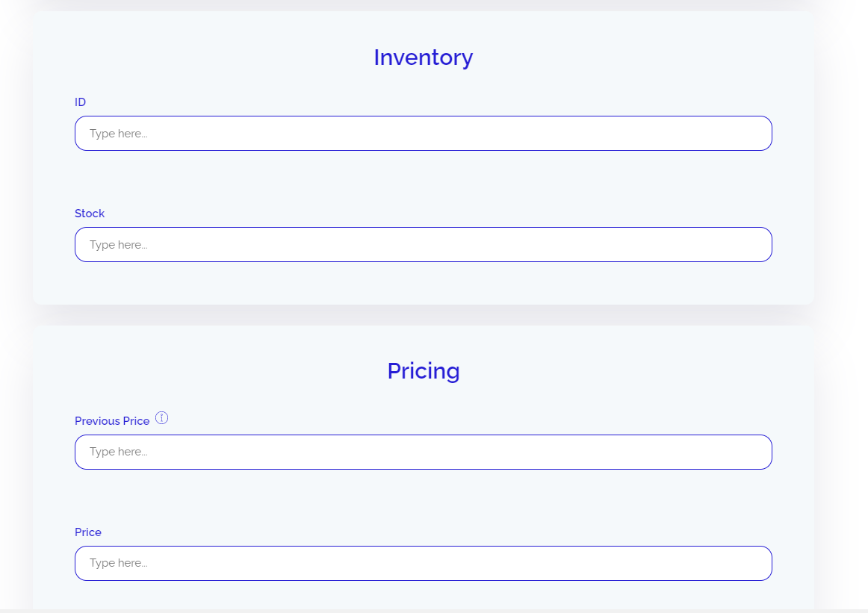Click the Price field label
Viewport: 868px width, 613px height.
(88, 532)
